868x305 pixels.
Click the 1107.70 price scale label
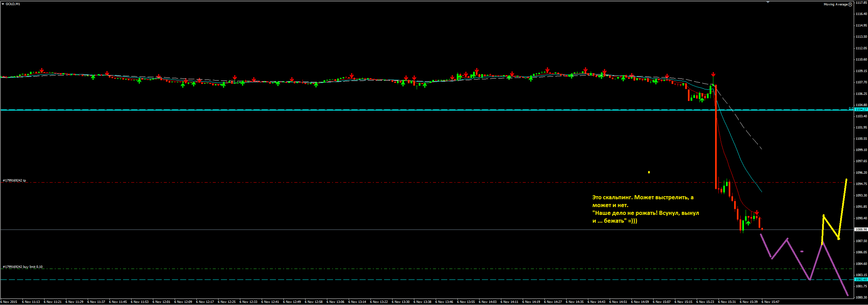click(861, 82)
